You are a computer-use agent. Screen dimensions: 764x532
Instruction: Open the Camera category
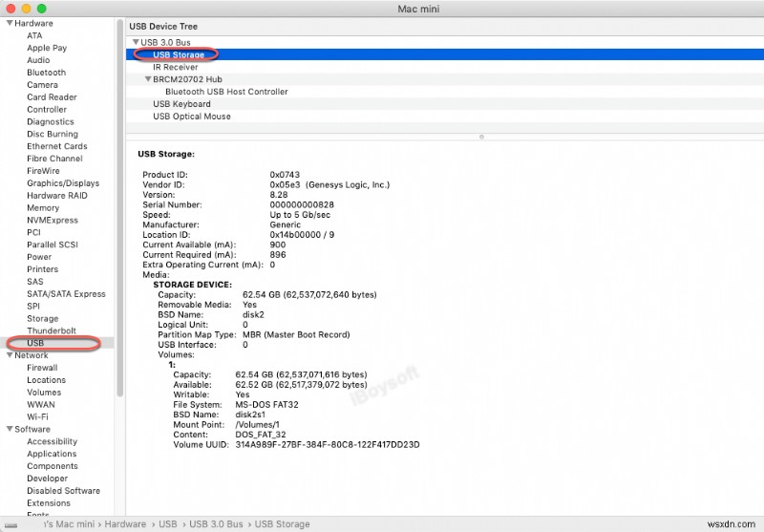[x=42, y=85]
